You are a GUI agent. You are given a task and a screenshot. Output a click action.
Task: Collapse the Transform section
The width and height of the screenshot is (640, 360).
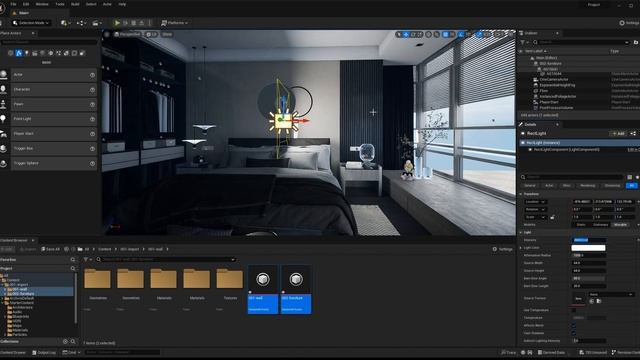click(521, 194)
